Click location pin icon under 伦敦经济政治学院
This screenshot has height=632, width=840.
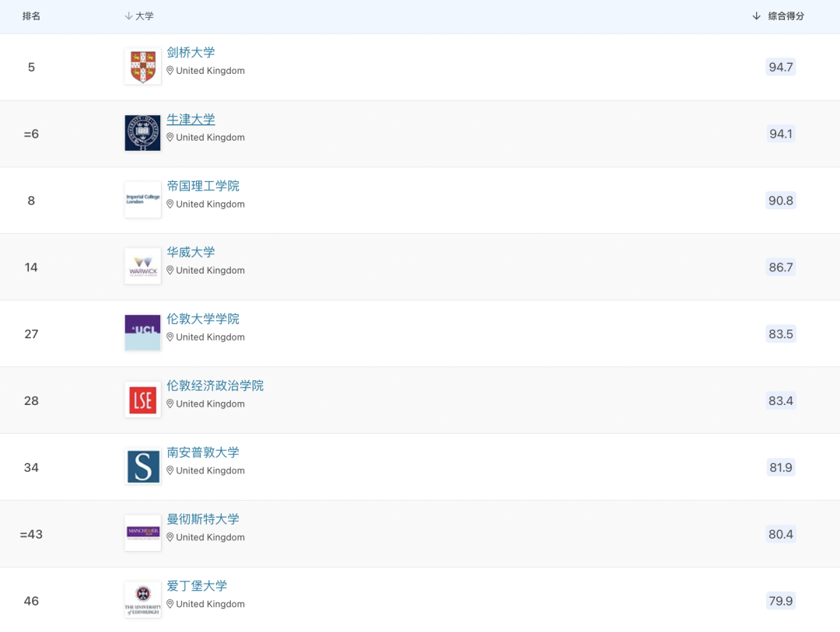click(x=170, y=403)
